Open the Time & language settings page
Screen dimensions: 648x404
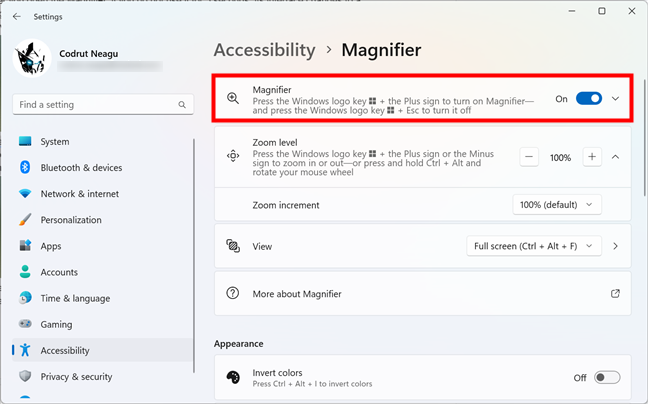click(x=75, y=298)
